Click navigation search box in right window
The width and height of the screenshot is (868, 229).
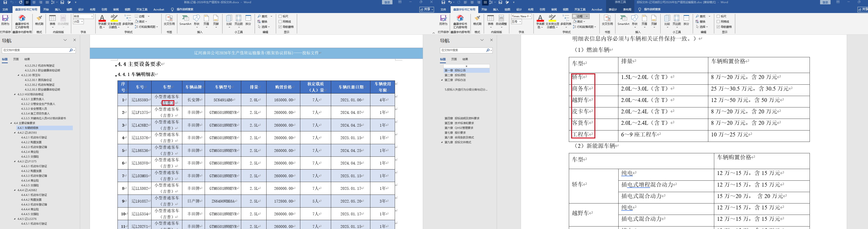(x=463, y=50)
